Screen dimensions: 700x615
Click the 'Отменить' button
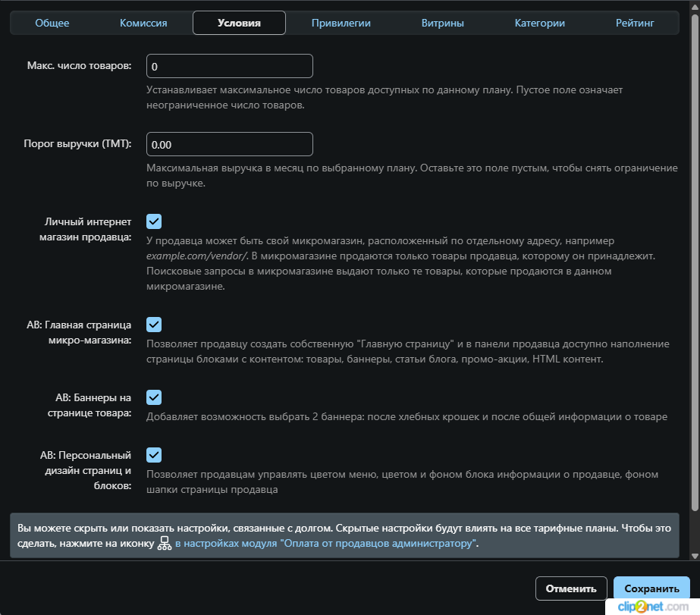point(571,588)
